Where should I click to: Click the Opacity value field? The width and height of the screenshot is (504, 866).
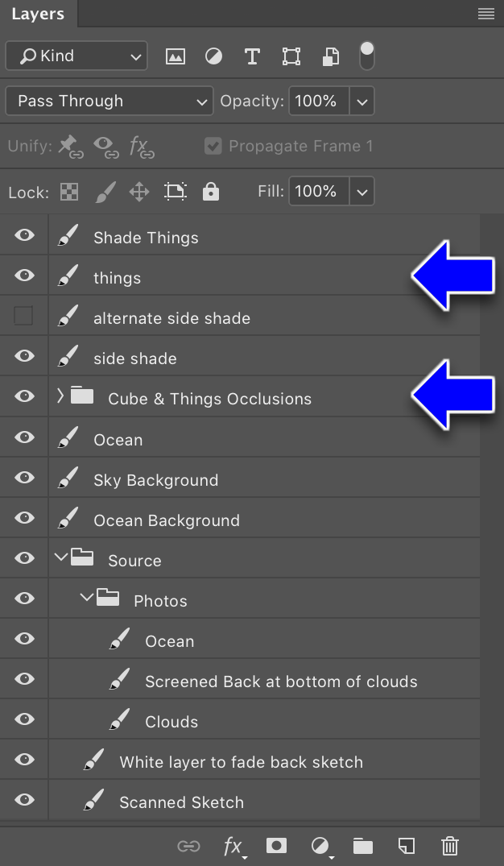click(319, 101)
